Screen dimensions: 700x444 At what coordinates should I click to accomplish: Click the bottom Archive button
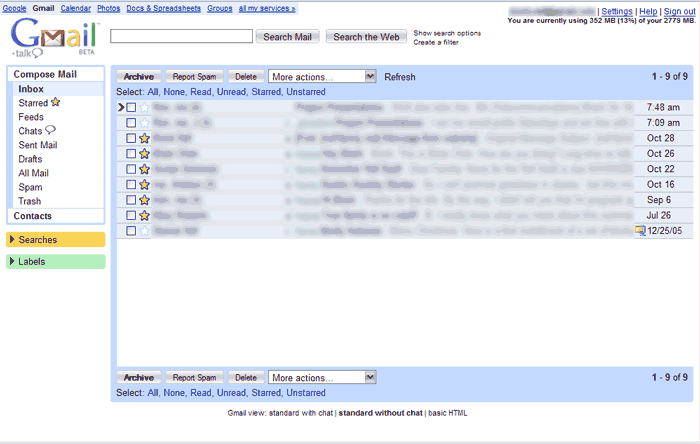coord(139,378)
